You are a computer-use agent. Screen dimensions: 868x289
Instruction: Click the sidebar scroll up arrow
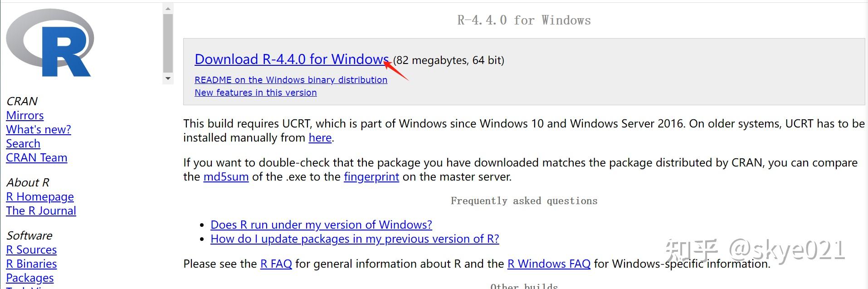(x=168, y=9)
